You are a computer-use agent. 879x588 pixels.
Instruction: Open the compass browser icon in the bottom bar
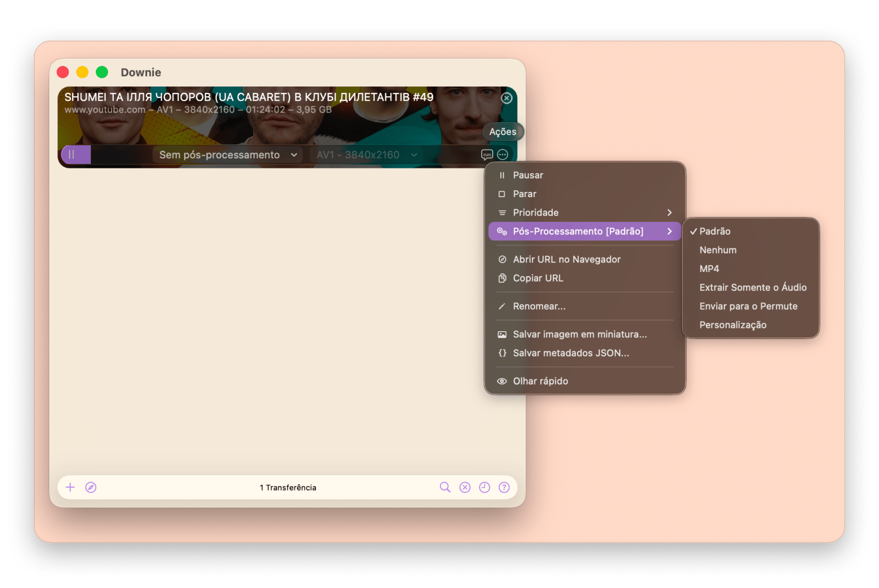(91, 487)
